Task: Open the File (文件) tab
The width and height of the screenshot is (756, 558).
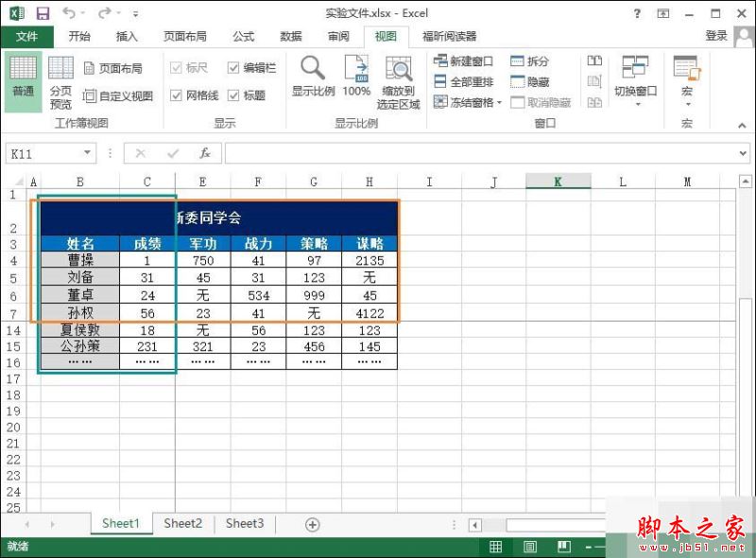Action: point(26,36)
